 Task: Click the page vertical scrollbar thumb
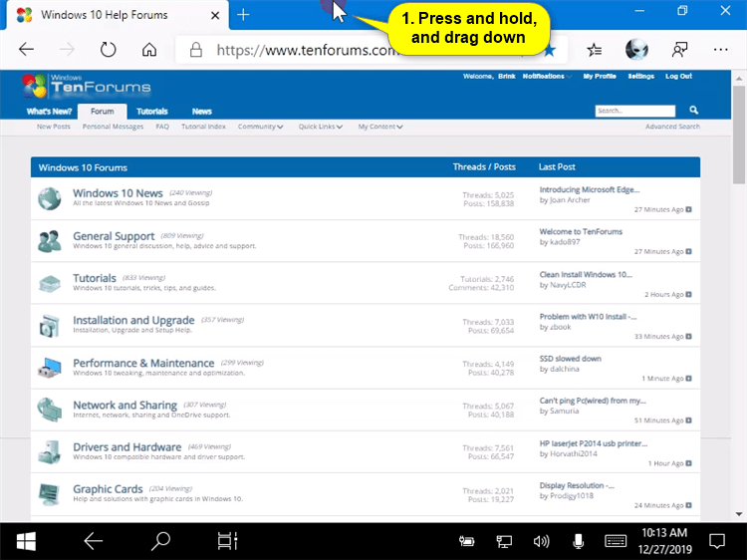click(x=739, y=135)
